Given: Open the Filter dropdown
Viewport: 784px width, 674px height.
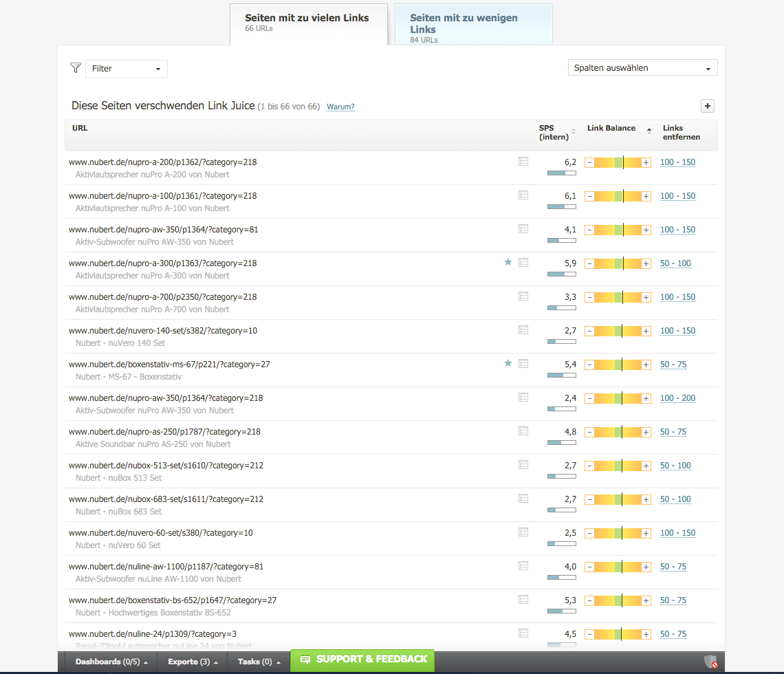Looking at the screenshot, I should (127, 69).
